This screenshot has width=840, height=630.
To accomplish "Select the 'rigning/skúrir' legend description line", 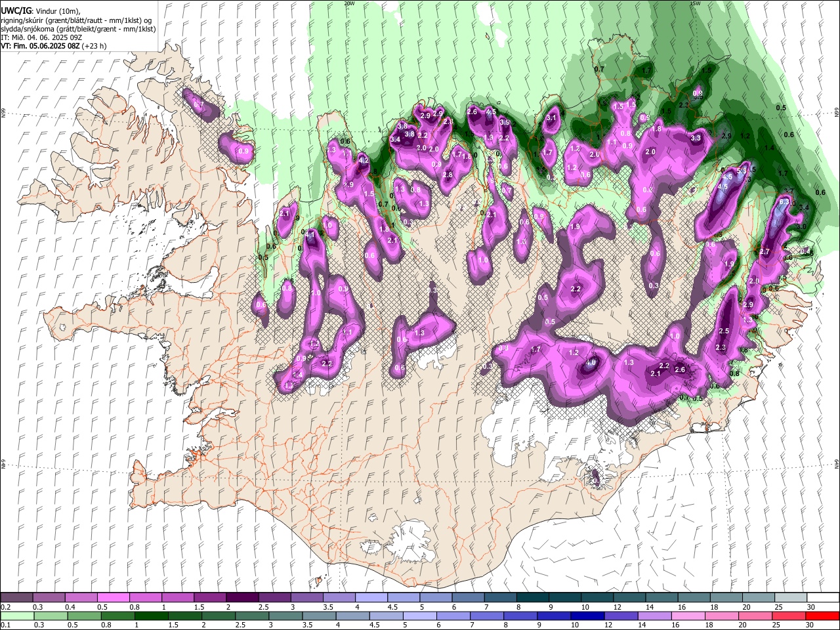I will [77, 20].
